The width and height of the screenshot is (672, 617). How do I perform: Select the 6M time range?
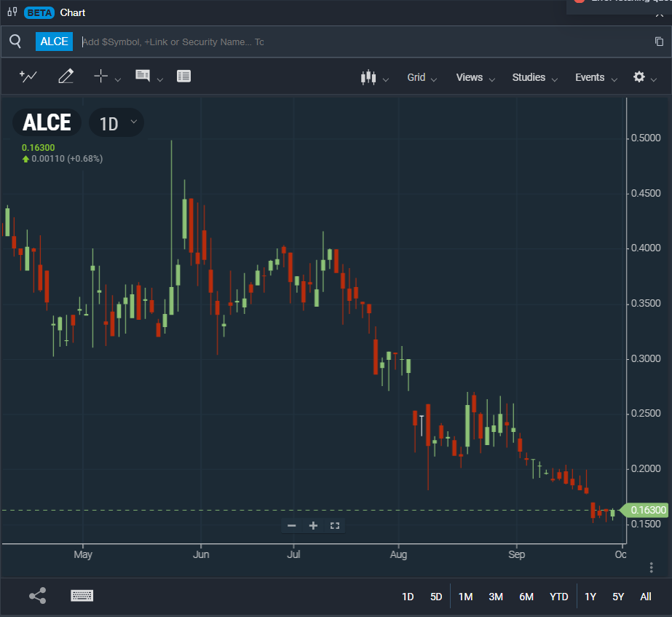click(526, 597)
